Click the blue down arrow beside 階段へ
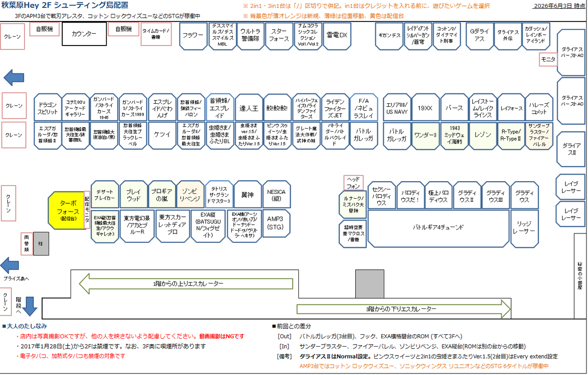 click(30, 306)
